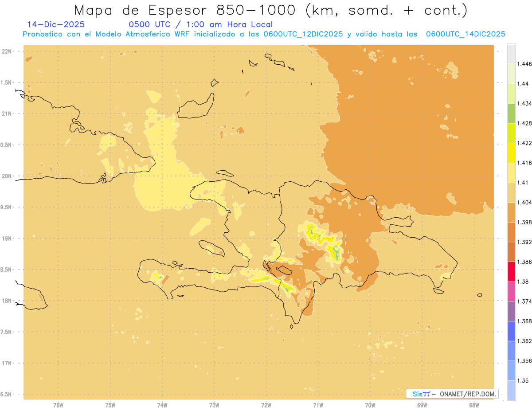
Task: Click the color bar value 1.35
Action: pos(523,380)
